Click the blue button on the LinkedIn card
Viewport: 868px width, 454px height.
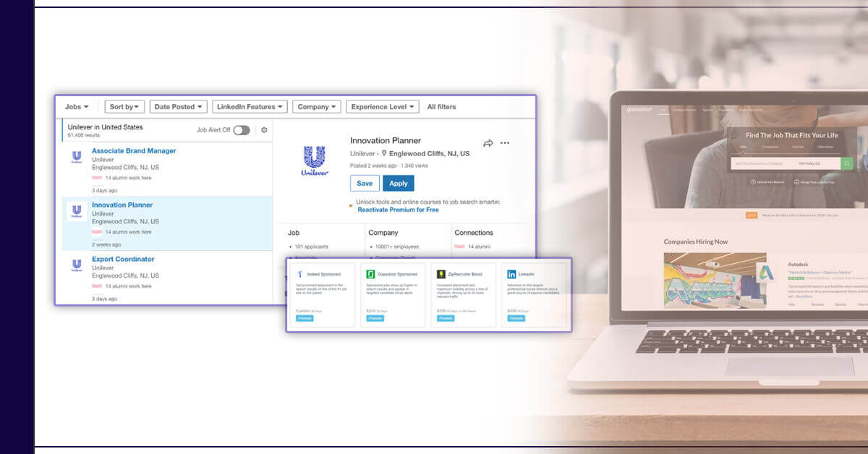516,318
